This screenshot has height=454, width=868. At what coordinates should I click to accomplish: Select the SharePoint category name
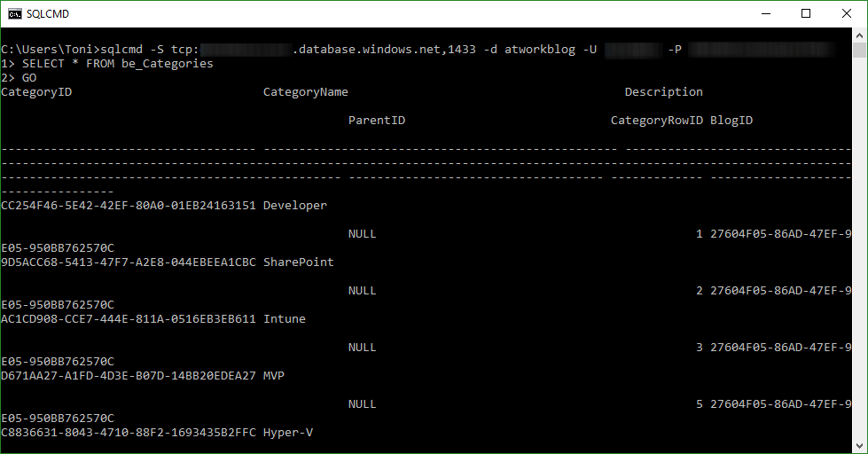pyautogui.click(x=299, y=262)
